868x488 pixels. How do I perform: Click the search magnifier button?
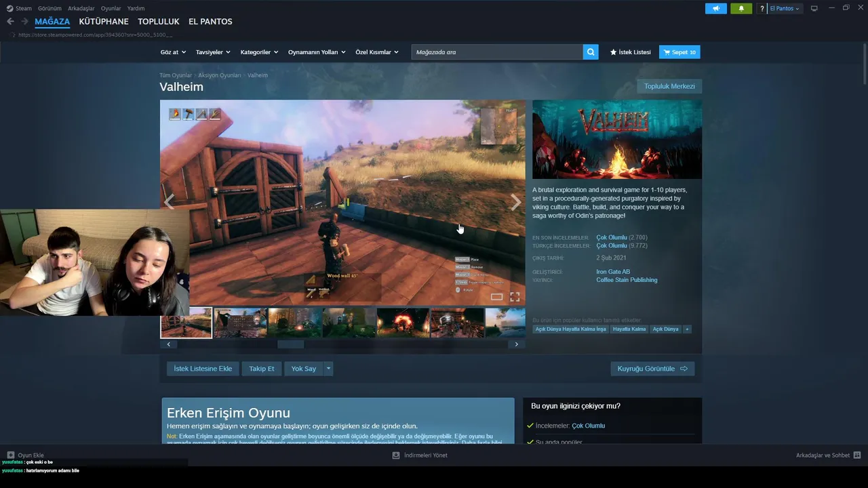(591, 52)
